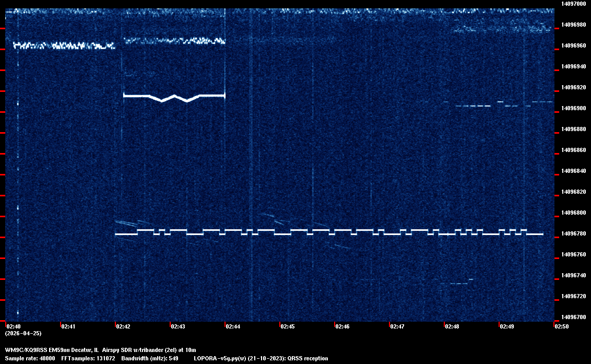The width and height of the screenshot is (591, 364).
Task: Pick the 14096700 frequency label
Action: [x=573, y=317]
